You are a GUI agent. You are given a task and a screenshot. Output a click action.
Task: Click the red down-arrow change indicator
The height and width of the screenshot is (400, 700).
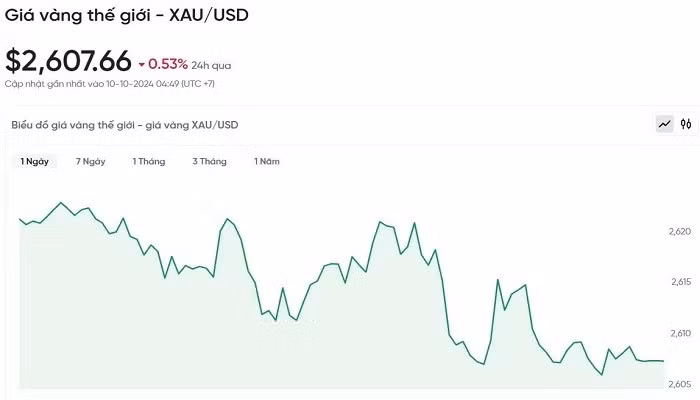coord(142,64)
